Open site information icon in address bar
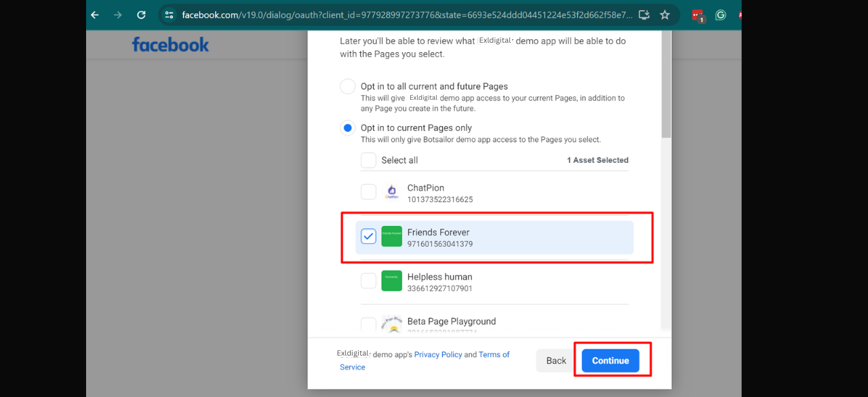 [x=170, y=15]
